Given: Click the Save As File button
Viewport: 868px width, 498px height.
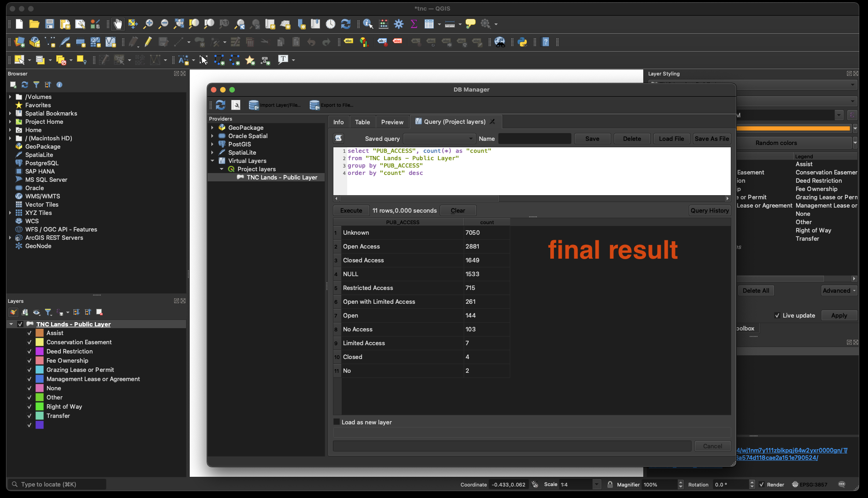Looking at the screenshot, I should coord(712,139).
